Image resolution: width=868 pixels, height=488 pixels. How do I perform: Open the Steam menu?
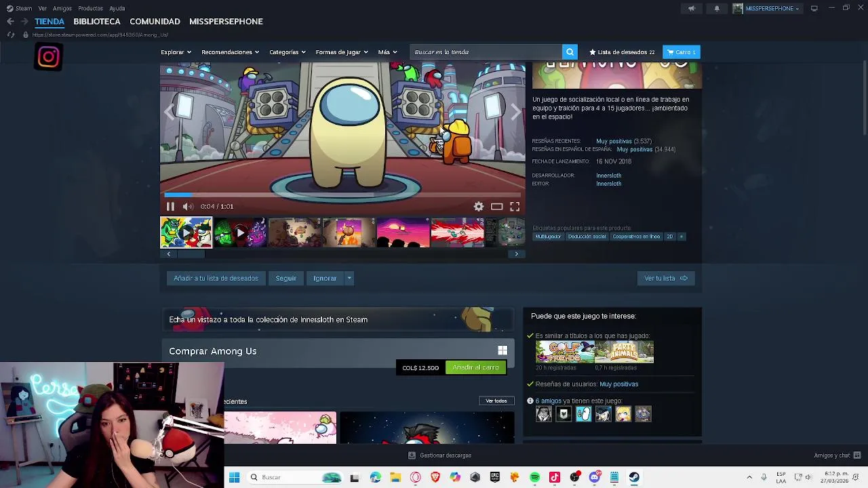[19, 8]
